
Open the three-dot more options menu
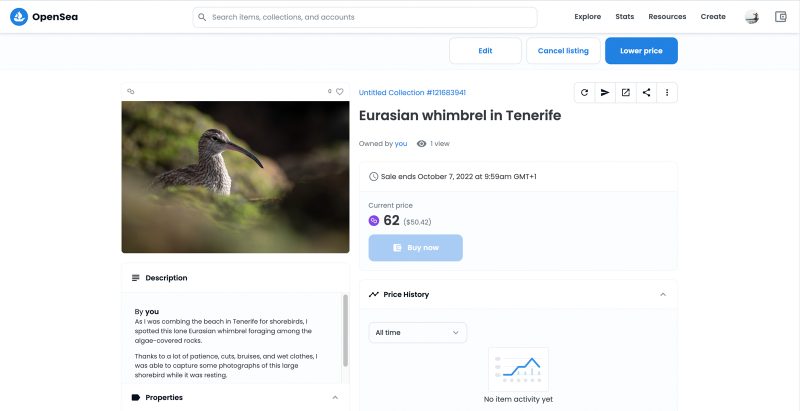[x=667, y=92]
